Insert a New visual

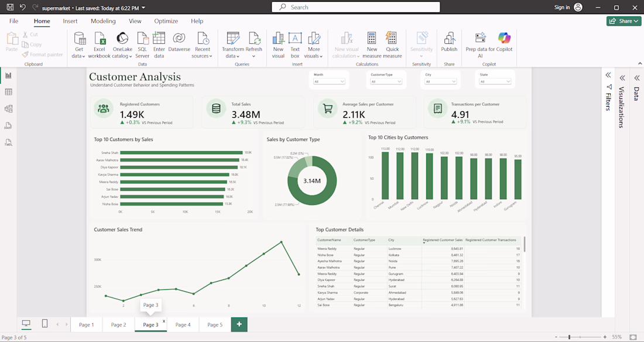tap(279, 45)
